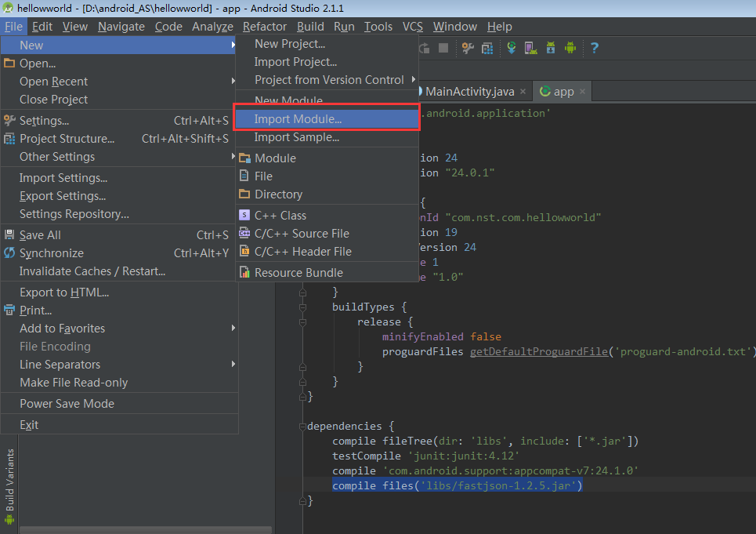Open Project Structure toolbar icon
The image size is (756, 534).
[x=487, y=48]
